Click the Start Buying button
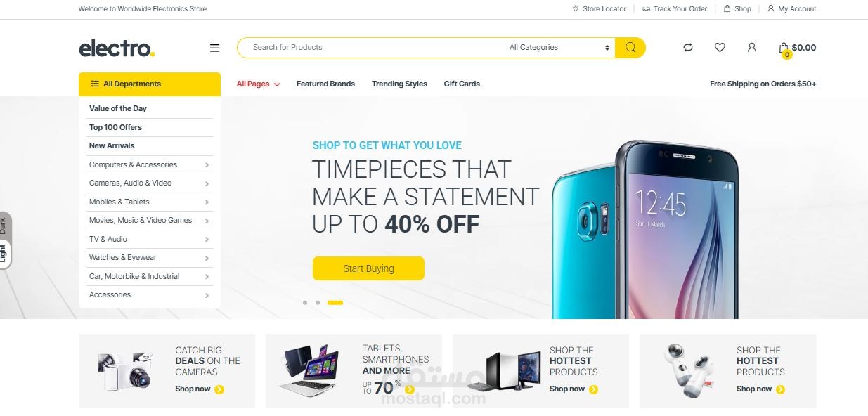 click(368, 268)
